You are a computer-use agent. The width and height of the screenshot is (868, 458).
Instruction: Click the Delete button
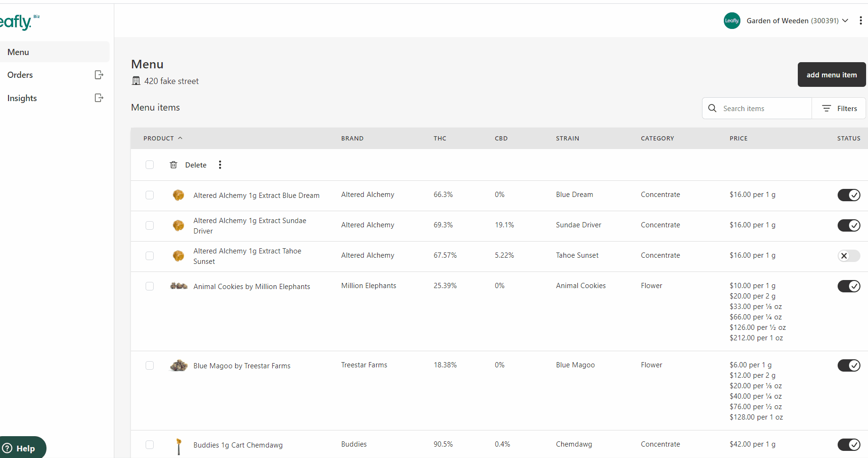click(x=188, y=165)
